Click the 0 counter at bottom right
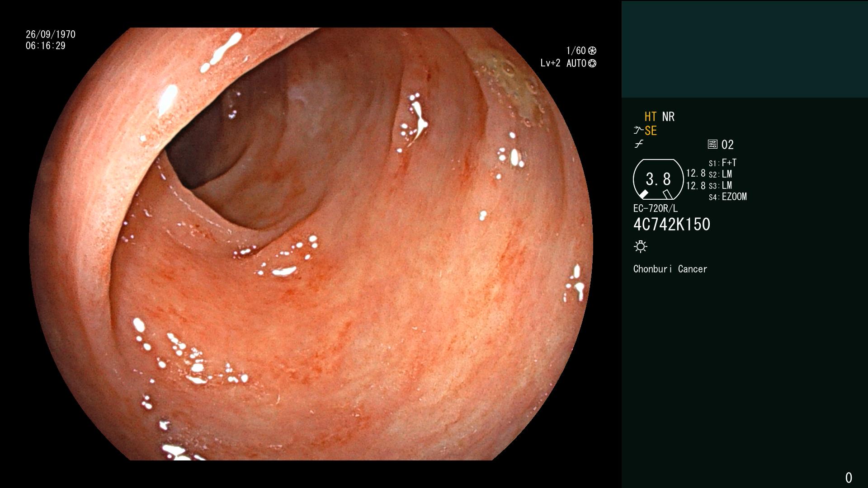Screen dimensions: 868x488 pos(849,478)
